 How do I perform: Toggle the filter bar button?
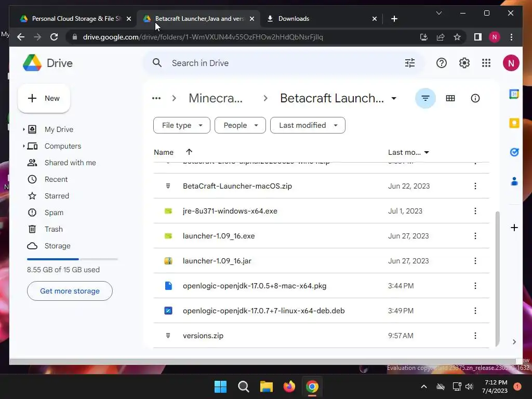tap(425, 98)
